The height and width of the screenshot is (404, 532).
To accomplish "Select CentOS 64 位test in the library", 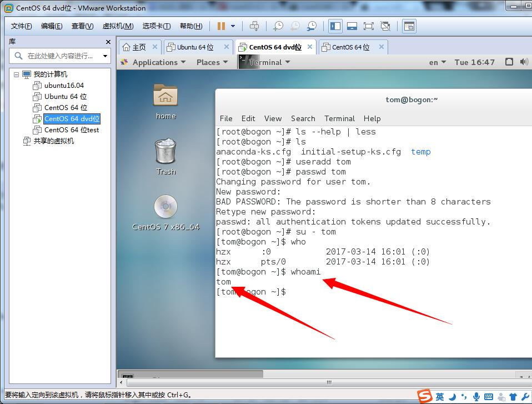I will (x=72, y=130).
